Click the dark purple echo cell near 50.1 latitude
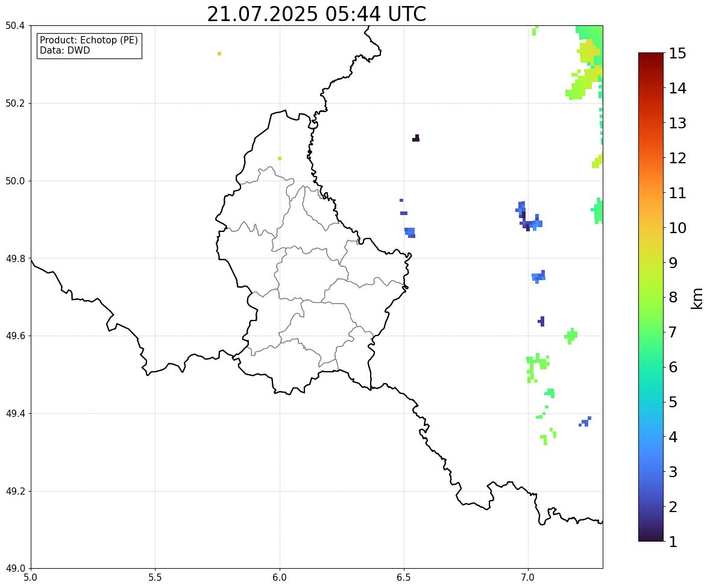 tap(416, 138)
